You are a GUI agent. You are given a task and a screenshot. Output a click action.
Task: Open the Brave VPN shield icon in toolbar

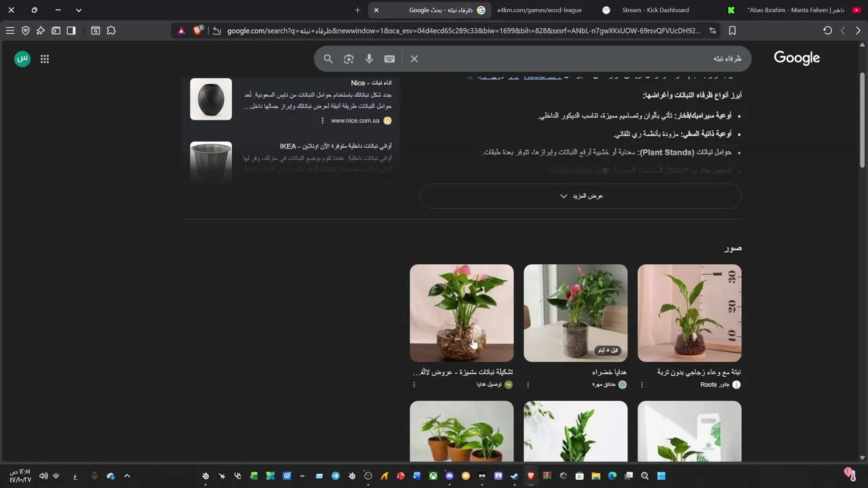click(26, 30)
